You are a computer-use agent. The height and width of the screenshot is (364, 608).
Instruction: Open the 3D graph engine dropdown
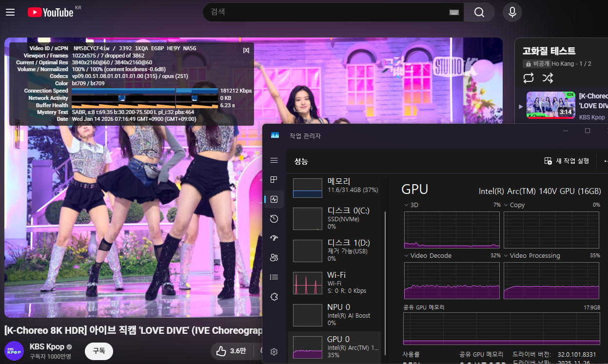(407, 205)
